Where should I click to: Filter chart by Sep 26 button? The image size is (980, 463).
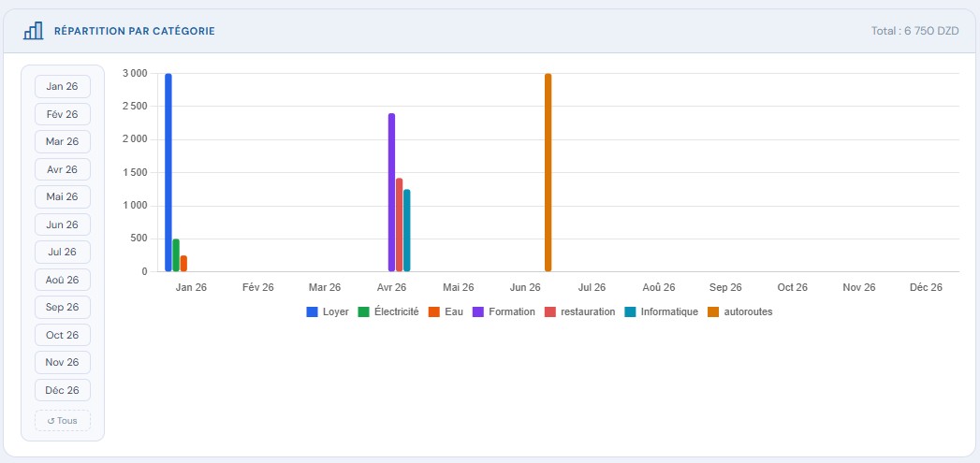pyautogui.click(x=63, y=308)
